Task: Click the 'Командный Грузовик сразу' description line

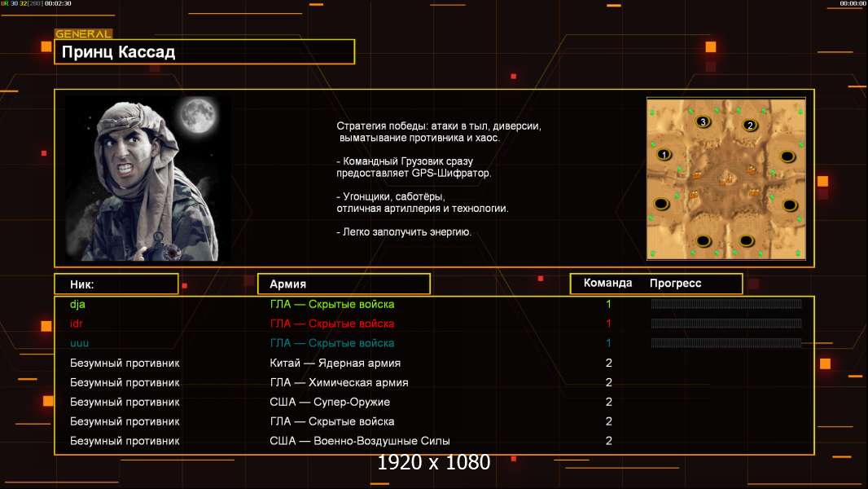Action: (x=405, y=161)
